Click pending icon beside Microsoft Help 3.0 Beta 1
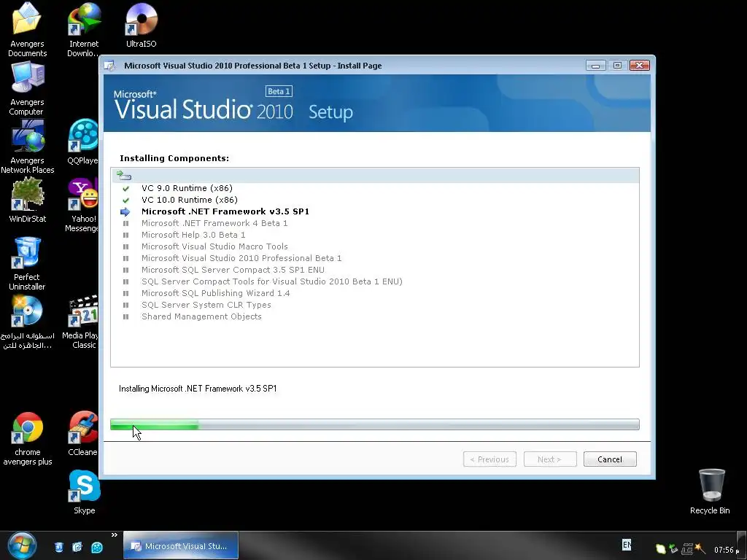The width and height of the screenshot is (747, 560). coord(125,235)
